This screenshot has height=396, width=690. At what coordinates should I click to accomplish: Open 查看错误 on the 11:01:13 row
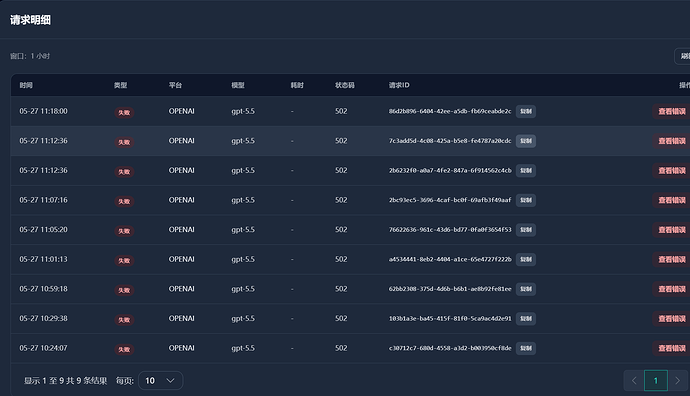(x=672, y=259)
